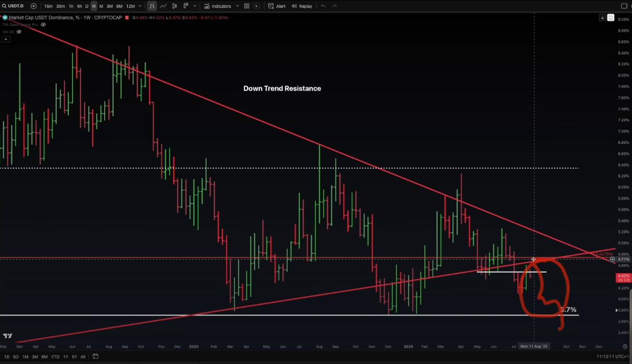Select the 4h timeframe
The height and width of the screenshot is (364, 632).
pyautogui.click(x=79, y=6)
